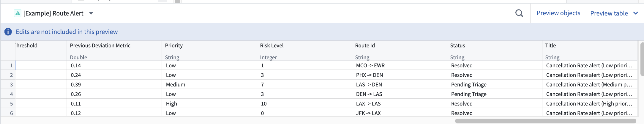Viewport: 644px width, 124px height.
Task: Click the Medium priority cell
Action: click(176, 85)
